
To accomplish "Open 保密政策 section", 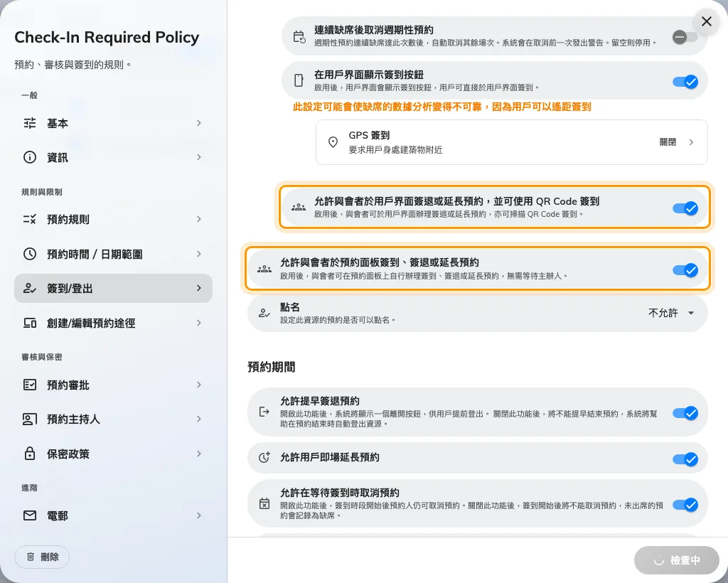I will coord(113,454).
